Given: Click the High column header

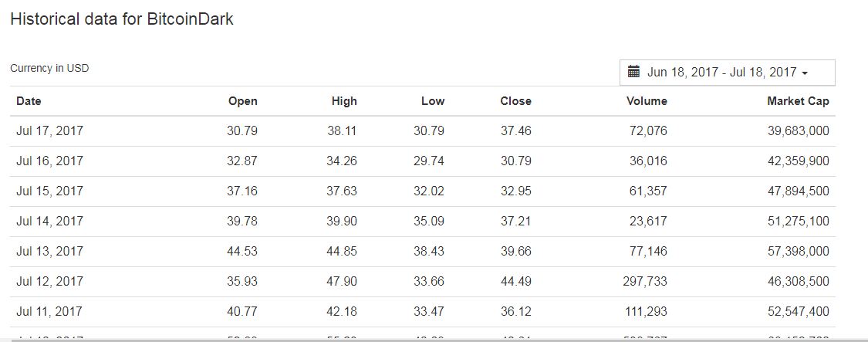Looking at the screenshot, I should click(x=344, y=101).
